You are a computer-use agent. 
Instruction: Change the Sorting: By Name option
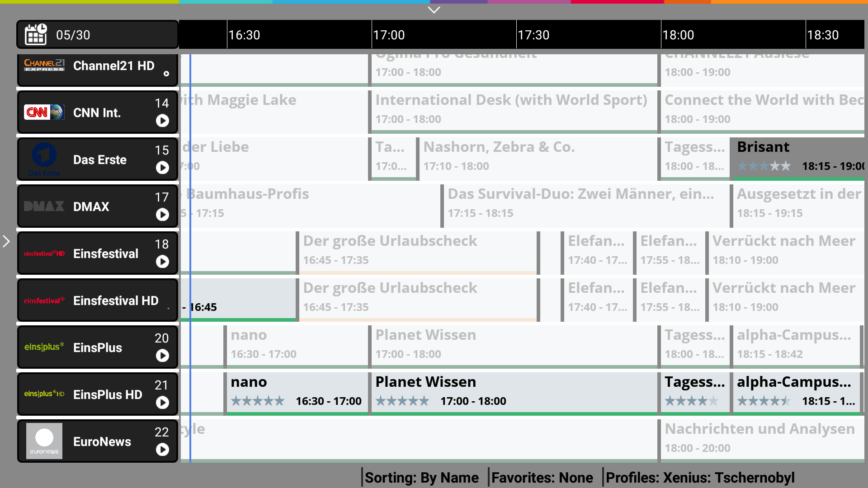421,478
